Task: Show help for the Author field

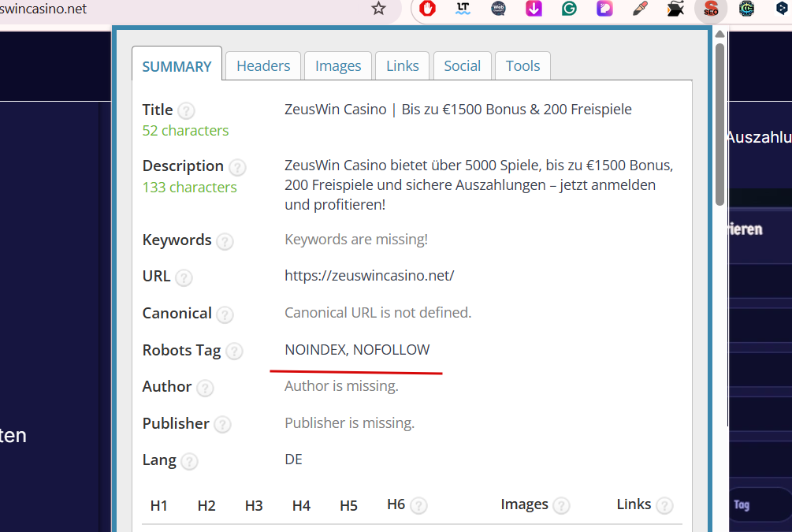Action: (205, 388)
